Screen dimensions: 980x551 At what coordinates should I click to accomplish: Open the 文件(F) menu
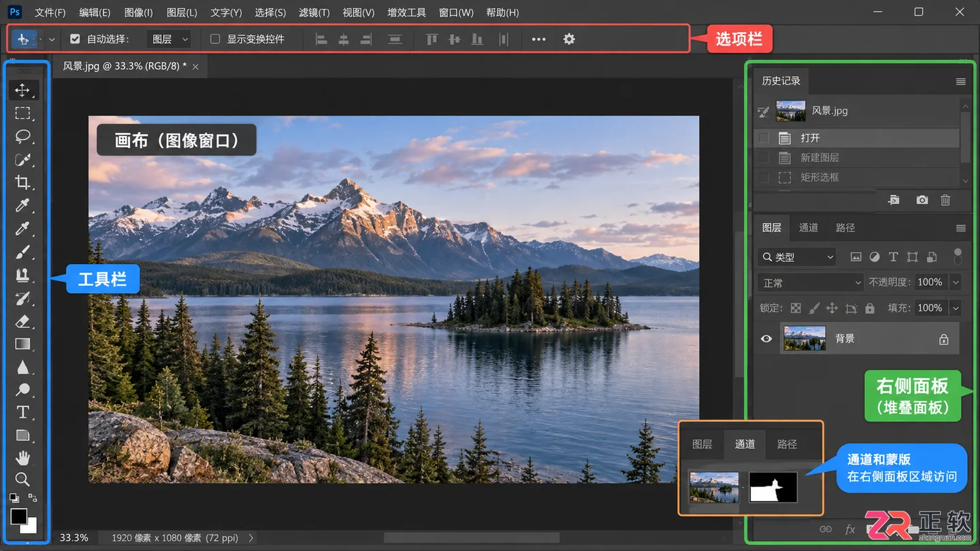pyautogui.click(x=50, y=12)
